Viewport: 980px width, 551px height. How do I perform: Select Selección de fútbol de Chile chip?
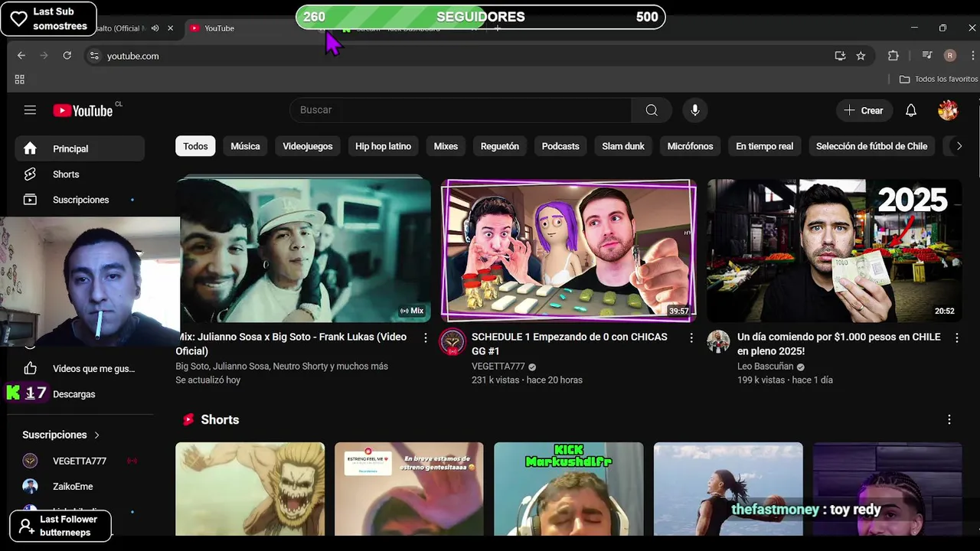[x=871, y=146]
